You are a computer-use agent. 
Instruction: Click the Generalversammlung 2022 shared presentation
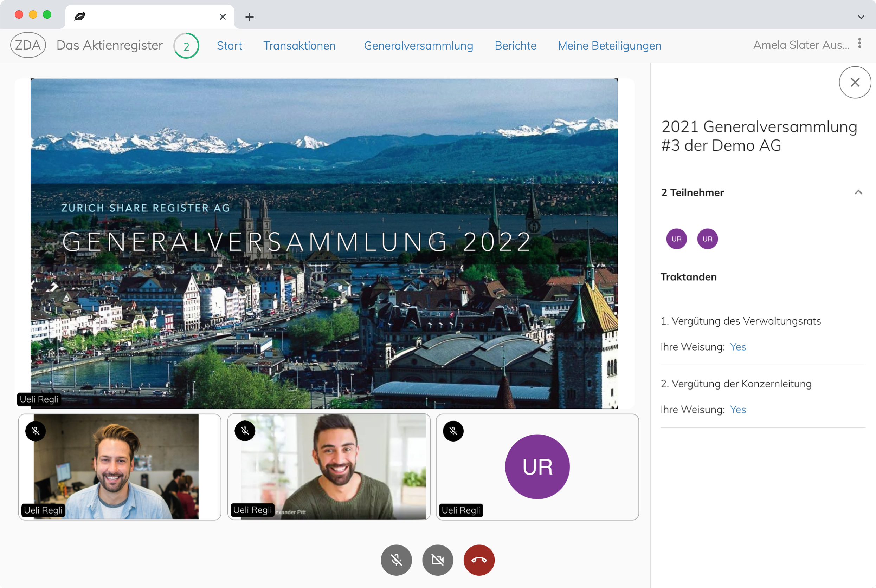click(324, 243)
